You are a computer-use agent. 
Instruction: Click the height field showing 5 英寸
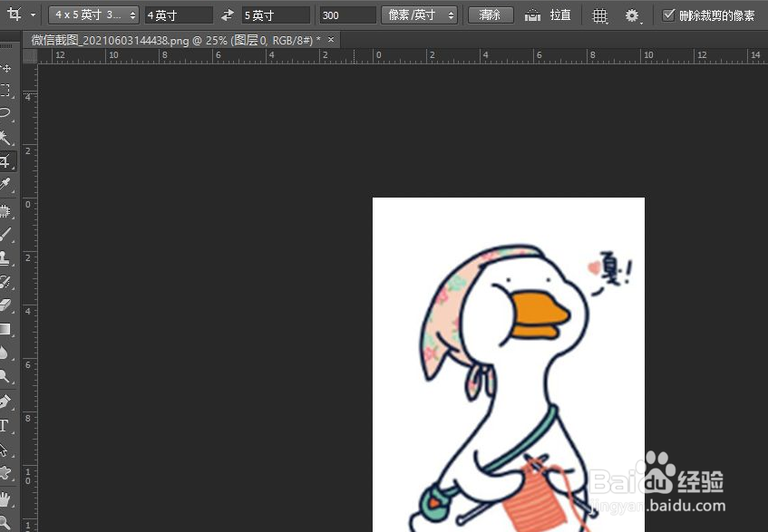click(x=277, y=15)
